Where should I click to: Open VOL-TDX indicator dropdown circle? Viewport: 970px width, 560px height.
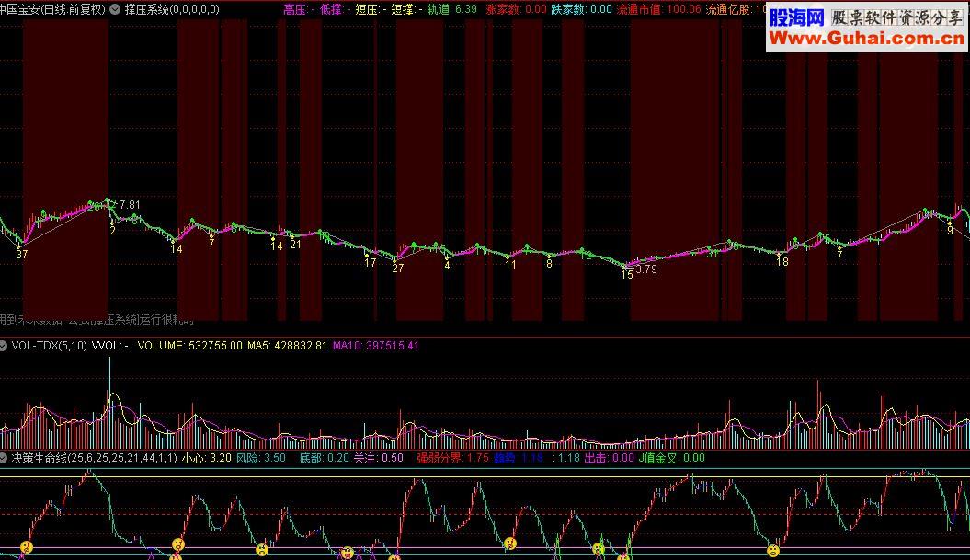tap(3, 346)
